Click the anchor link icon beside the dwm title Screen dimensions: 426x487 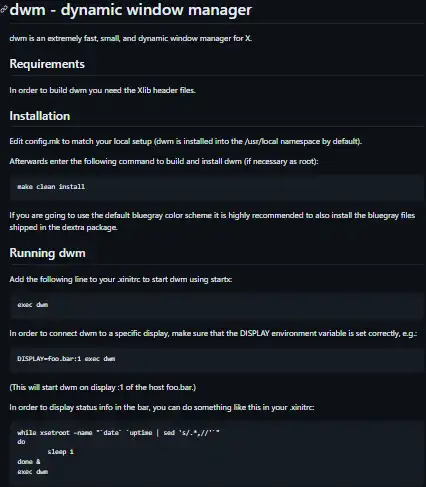point(3,9)
